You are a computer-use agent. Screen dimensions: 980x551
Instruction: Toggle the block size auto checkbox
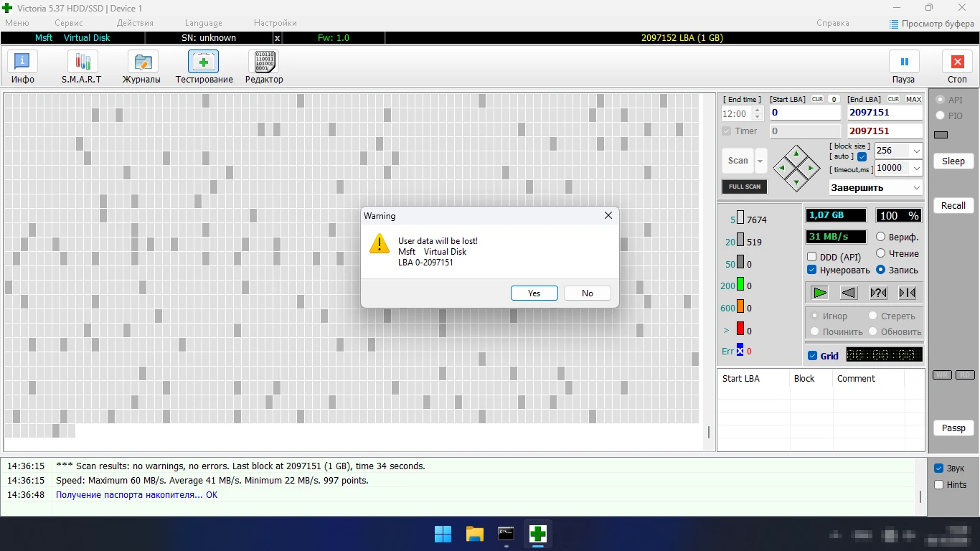(x=862, y=156)
